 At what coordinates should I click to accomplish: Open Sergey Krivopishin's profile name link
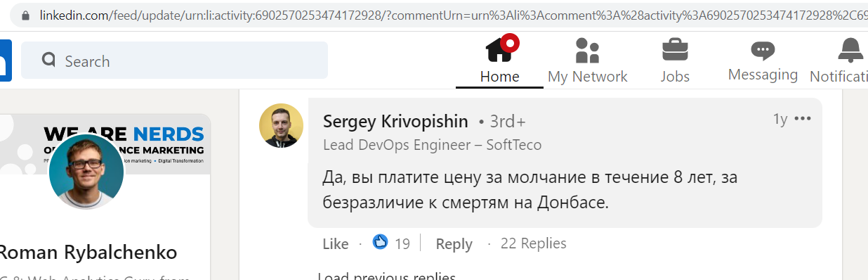[395, 122]
